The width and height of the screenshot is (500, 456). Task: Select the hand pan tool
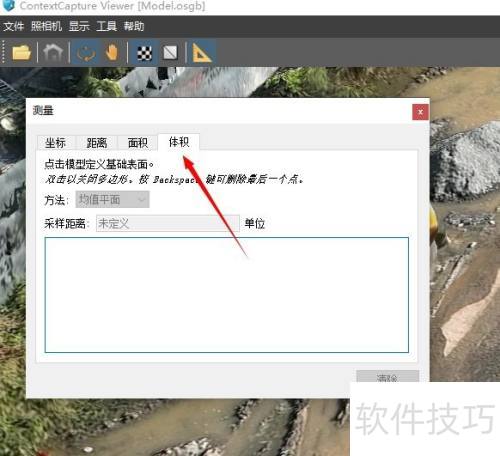112,53
